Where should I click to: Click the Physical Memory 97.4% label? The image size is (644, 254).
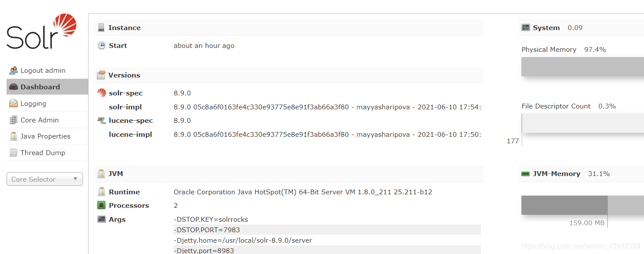click(564, 49)
